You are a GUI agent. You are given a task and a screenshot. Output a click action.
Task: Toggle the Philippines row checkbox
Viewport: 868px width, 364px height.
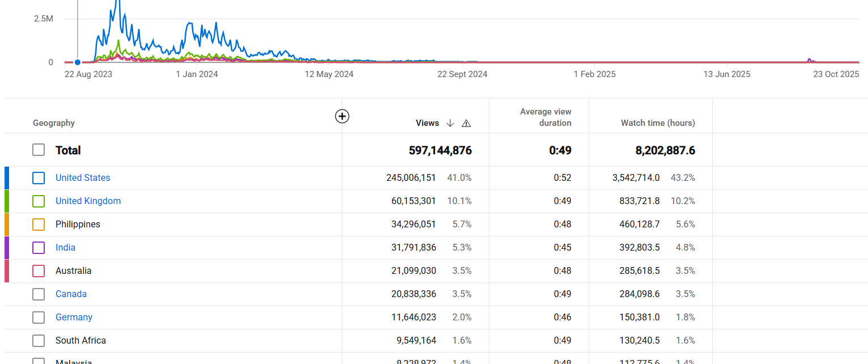[39, 225]
